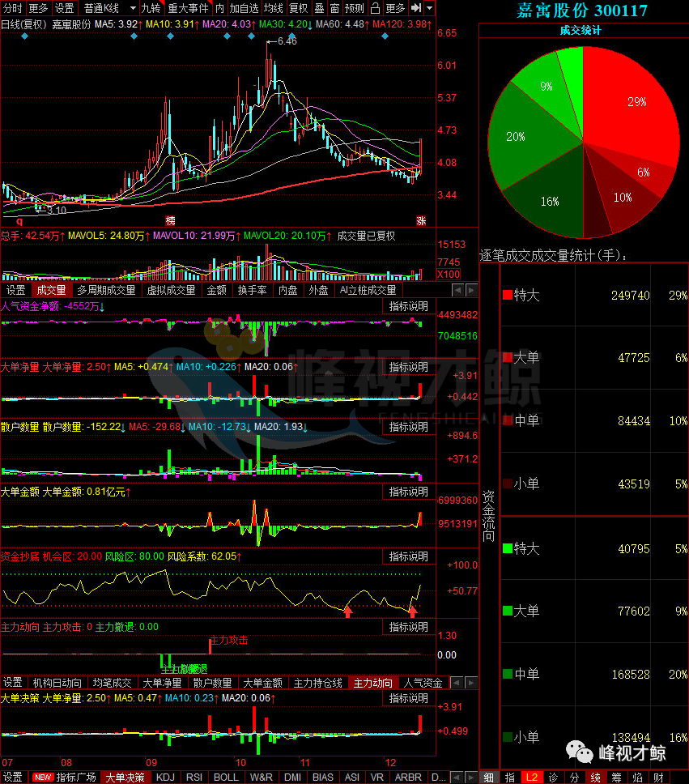Image resolution: width=689 pixels, height=784 pixels.
Task: Click the L2 level-2 data icon
Action: coord(531,777)
